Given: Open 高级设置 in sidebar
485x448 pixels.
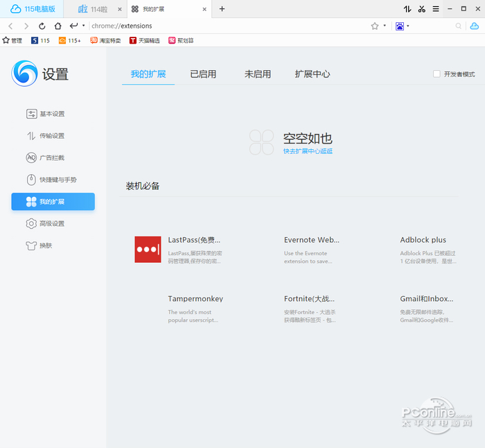Looking at the screenshot, I should pyautogui.click(x=46, y=223).
